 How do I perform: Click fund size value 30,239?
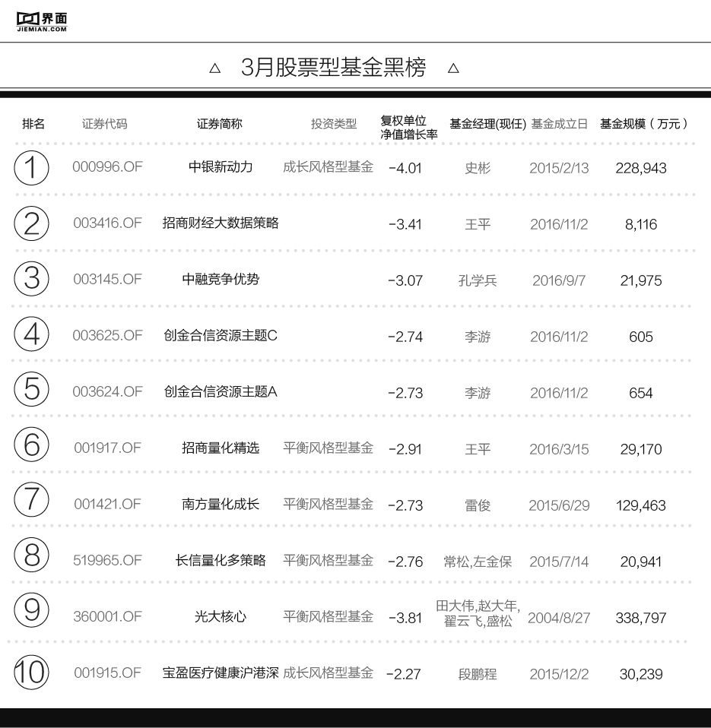click(x=641, y=674)
